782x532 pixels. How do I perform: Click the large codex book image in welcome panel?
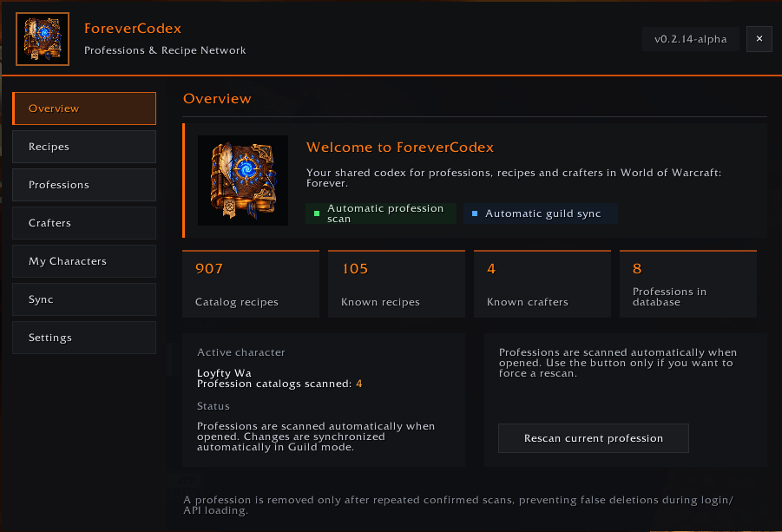click(x=243, y=181)
